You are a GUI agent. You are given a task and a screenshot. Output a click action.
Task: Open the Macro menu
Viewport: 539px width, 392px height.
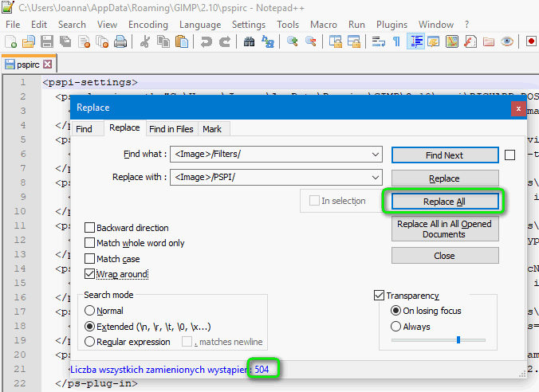coord(324,25)
